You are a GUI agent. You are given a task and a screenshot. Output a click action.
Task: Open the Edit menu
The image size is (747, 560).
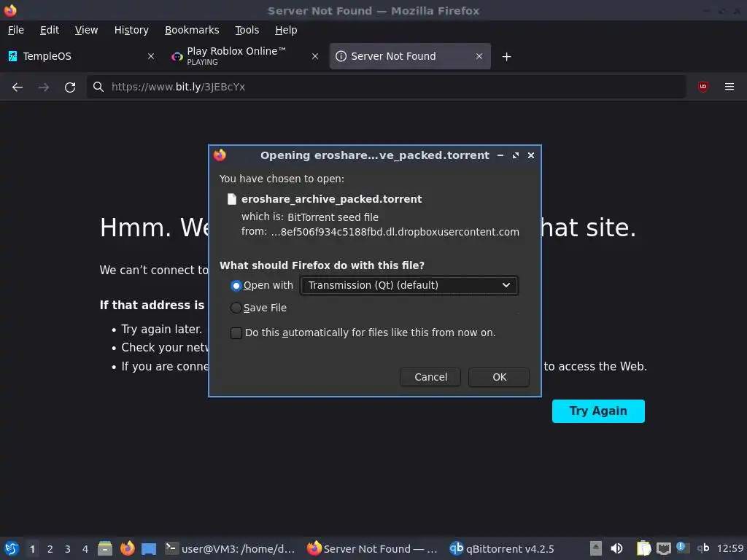50,30
